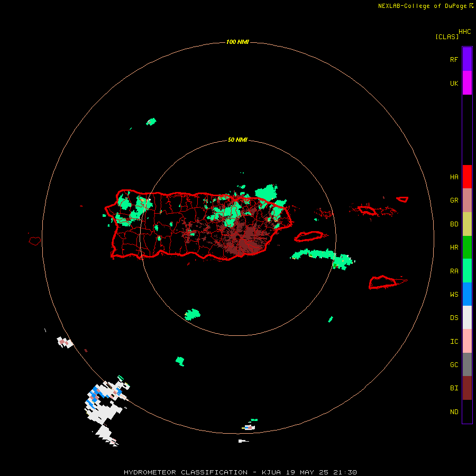Pick the brown BI legend swatch
The width and height of the screenshot is (476, 476).
pos(467,388)
